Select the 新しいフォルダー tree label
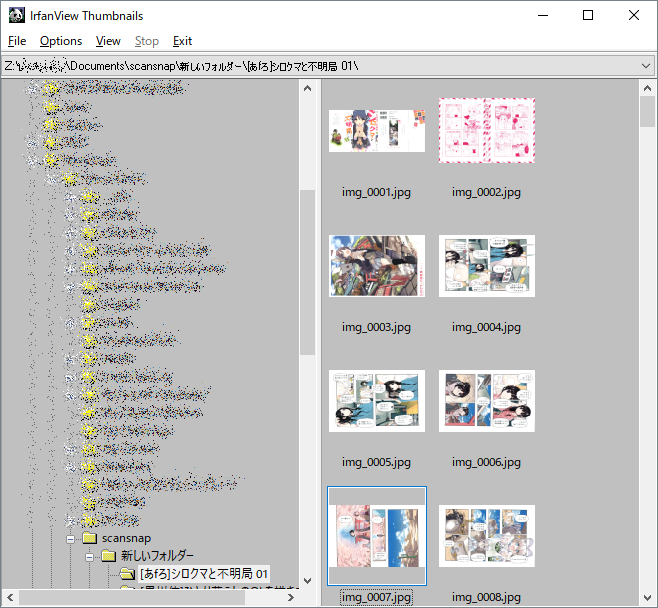Image resolution: width=658 pixels, height=608 pixels. point(157,556)
